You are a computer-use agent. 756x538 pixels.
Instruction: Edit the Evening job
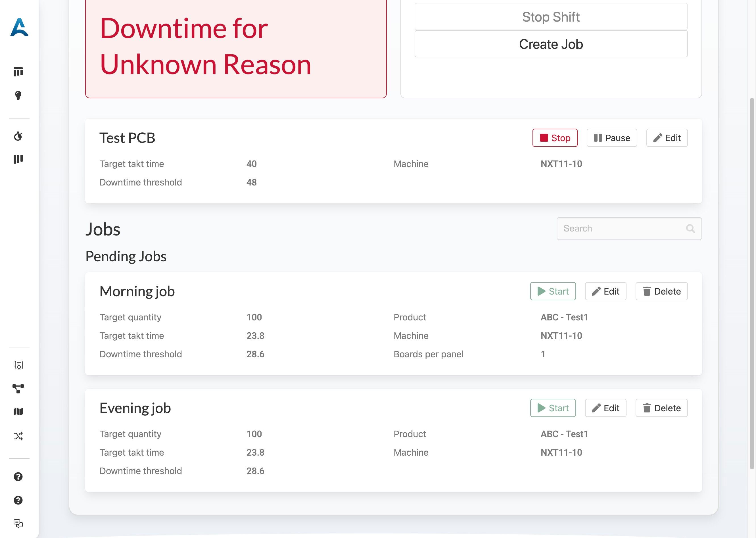pyautogui.click(x=605, y=408)
